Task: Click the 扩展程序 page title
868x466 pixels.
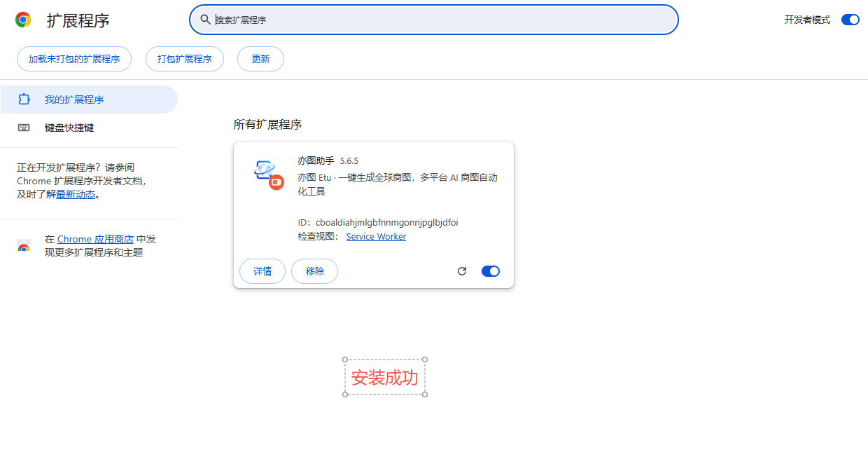Action: (x=78, y=20)
